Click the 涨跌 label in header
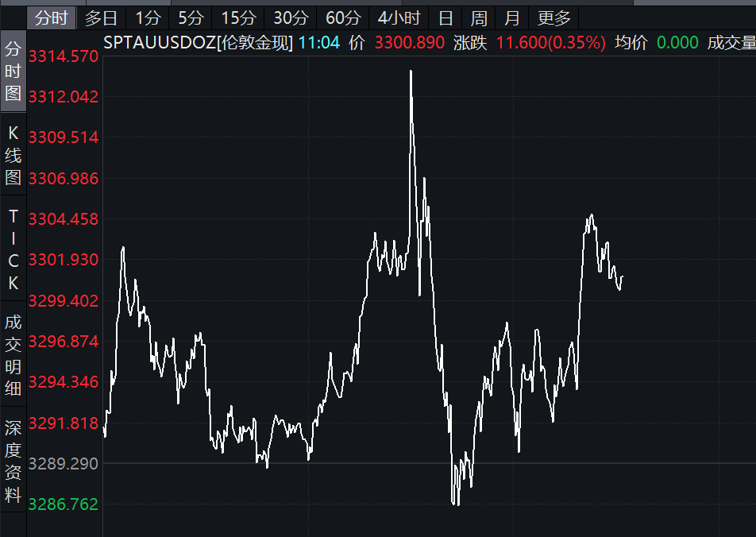Image resolution: width=756 pixels, height=537 pixels. click(x=470, y=43)
